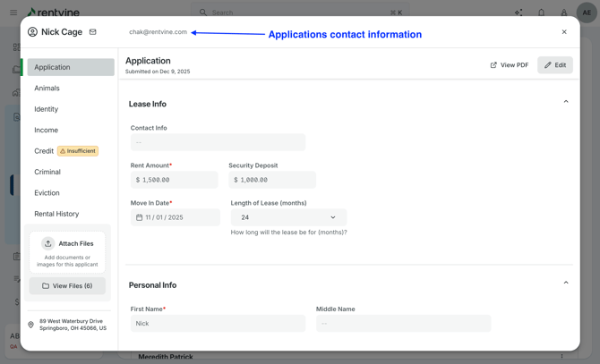Close the applicant dialog with the X

tap(564, 32)
